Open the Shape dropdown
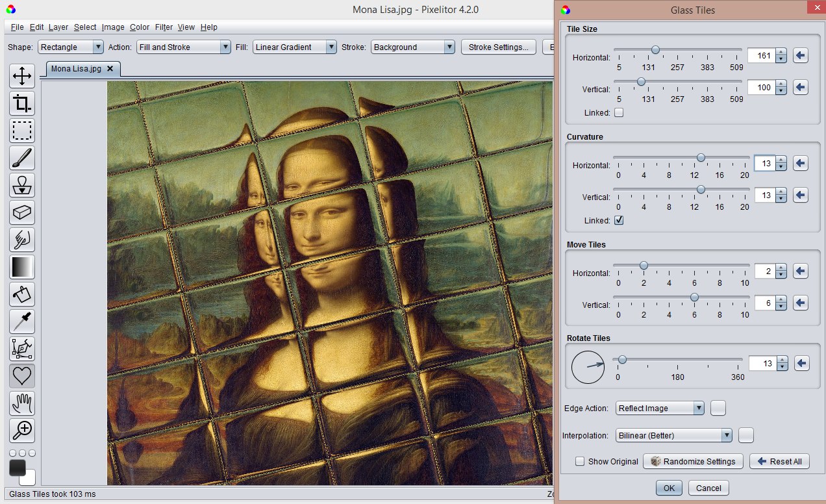The image size is (826, 504). click(x=70, y=47)
